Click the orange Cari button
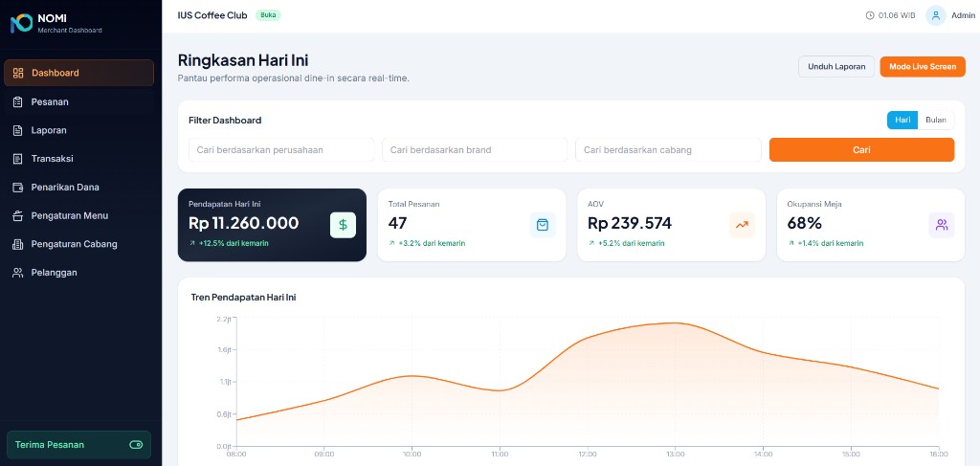 coord(861,150)
